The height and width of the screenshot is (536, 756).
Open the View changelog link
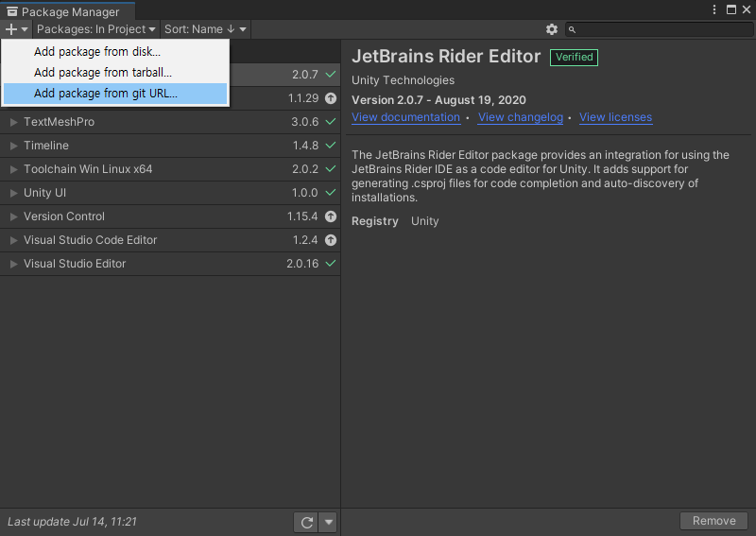521,117
